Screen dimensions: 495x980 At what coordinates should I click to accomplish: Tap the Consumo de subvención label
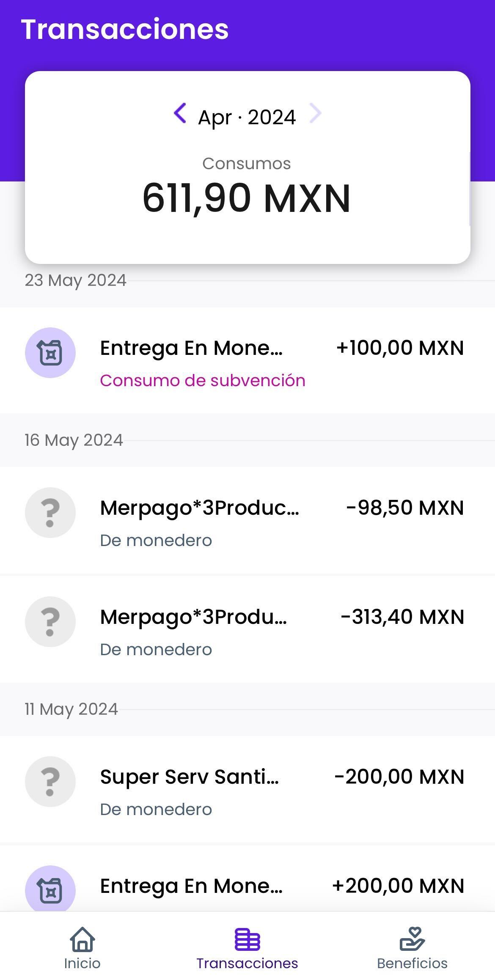[x=203, y=381]
